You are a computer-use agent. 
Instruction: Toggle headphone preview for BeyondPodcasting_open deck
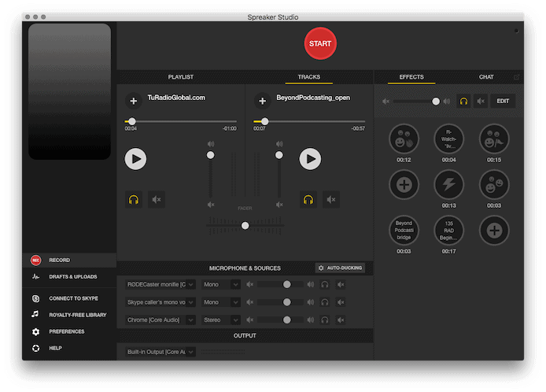pos(308,200)
